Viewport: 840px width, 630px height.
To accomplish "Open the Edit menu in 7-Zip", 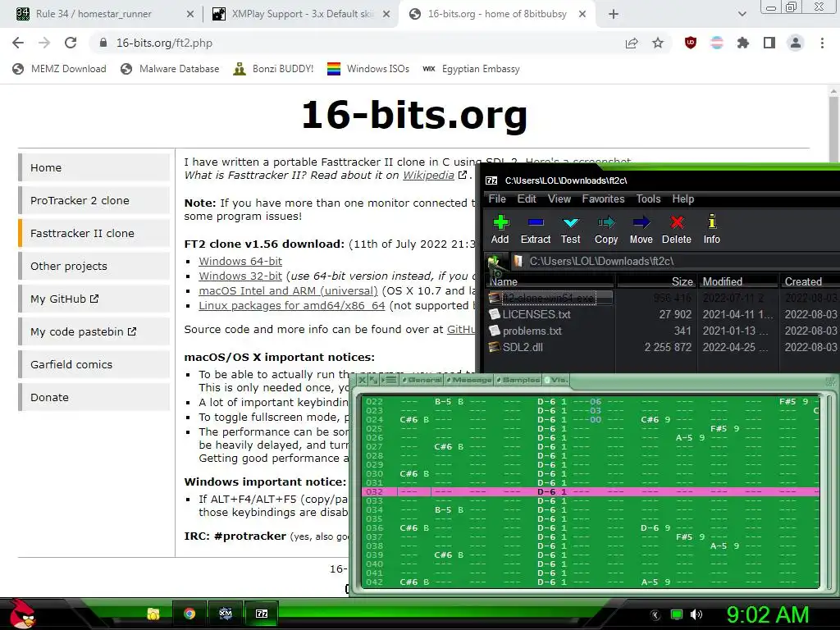I will coord(527,199).
